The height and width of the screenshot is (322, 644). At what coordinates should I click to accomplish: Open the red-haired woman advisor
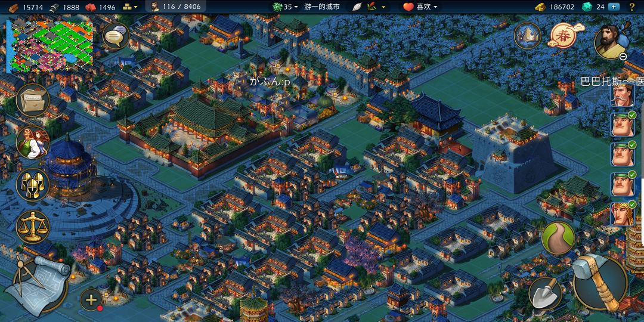(33, 143)
